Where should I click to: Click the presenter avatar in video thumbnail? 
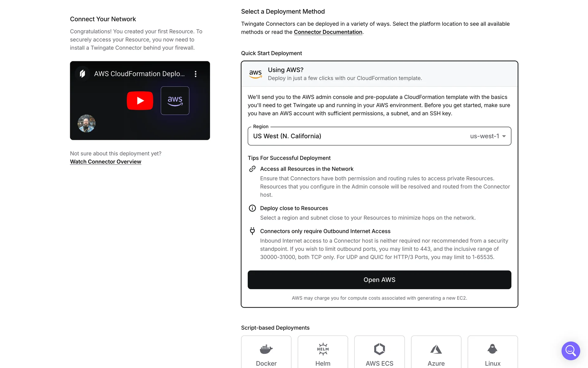86,124
